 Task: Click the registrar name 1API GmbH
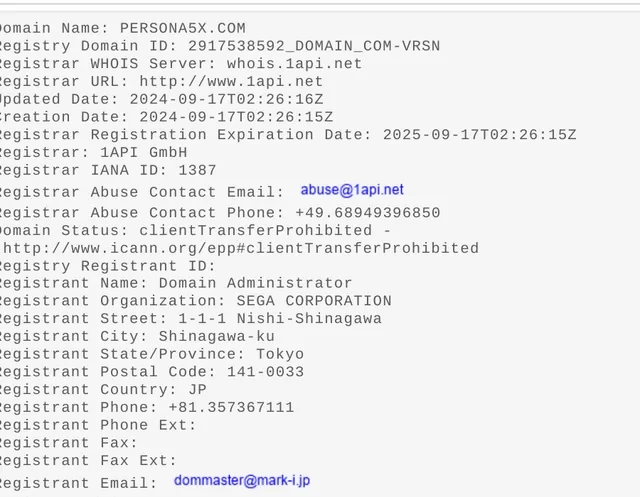(x=143, y=153)
